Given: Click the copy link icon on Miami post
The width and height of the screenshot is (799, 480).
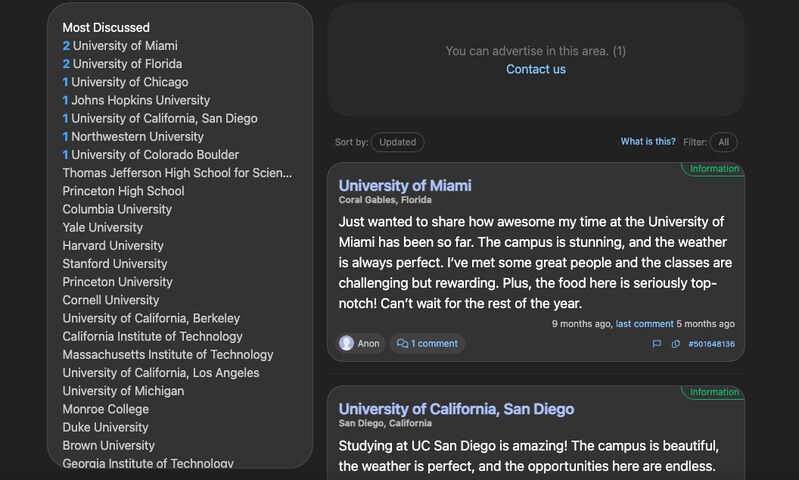Looking at the screenshot, I should tap(676, 344).
